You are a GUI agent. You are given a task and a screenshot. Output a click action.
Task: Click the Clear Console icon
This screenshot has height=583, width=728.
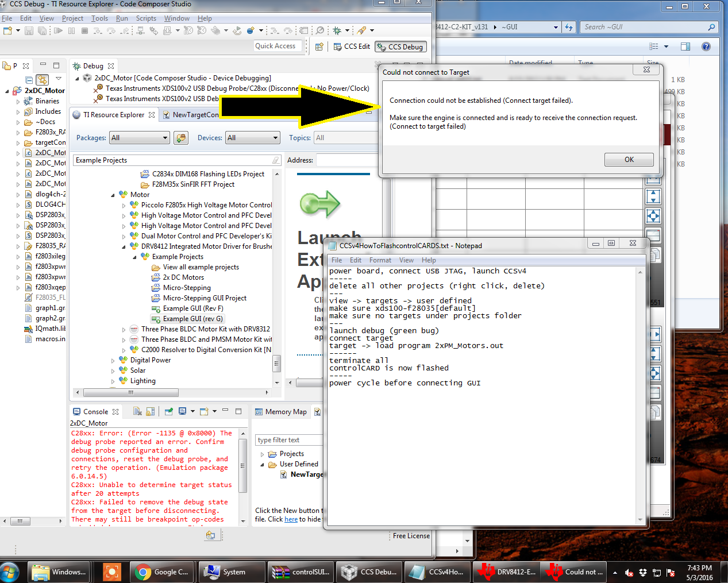137,411
